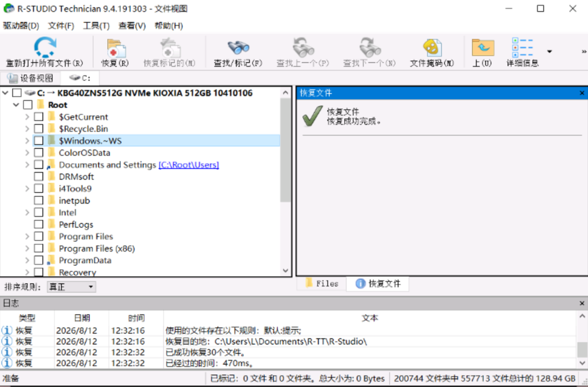Click the folder tree vertical scrollbar thumb
Viewport: 588px width, 387px height.
286,150
